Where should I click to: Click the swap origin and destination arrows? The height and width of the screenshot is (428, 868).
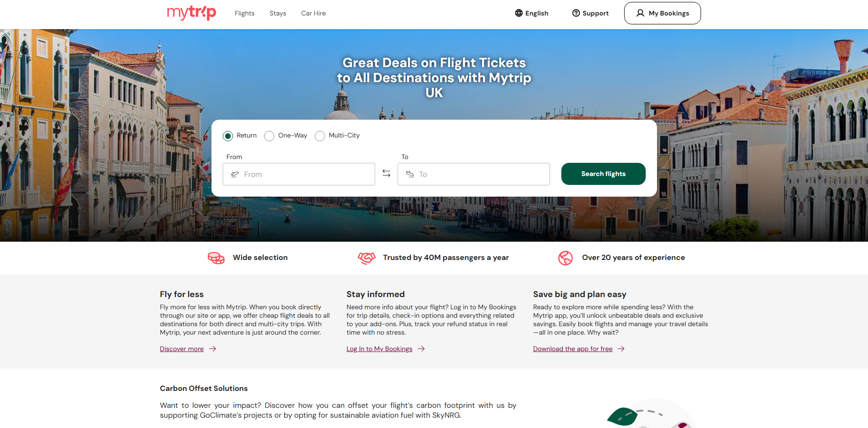pyautogui.click(x=386, y=174)
